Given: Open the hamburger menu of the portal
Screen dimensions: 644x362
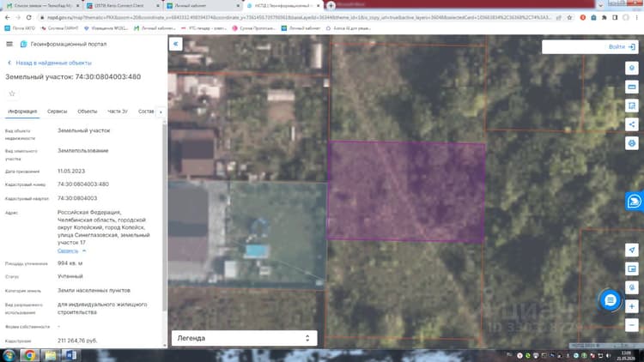Looking at the screenshot, I should pos(9,44).
